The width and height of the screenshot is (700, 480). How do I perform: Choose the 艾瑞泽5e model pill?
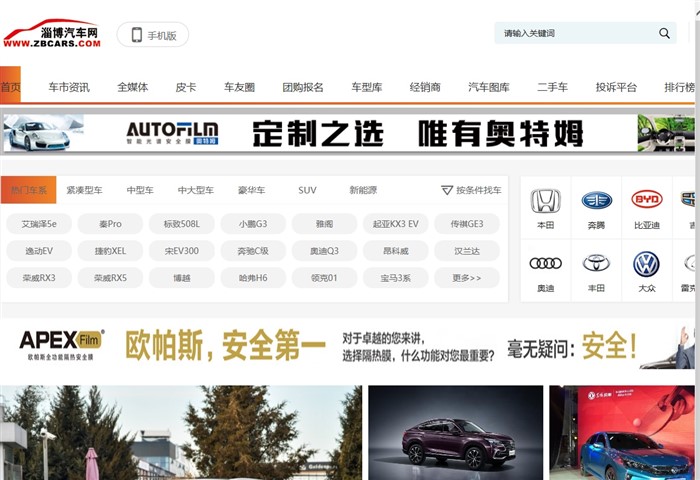pos(39,224)
